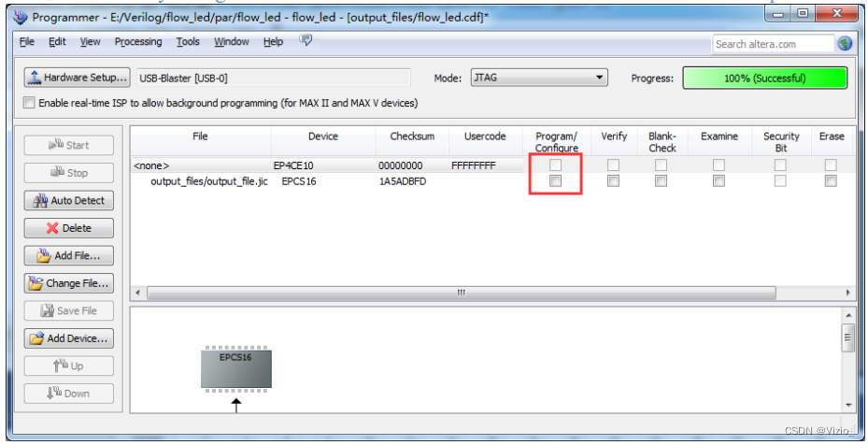Image resolution: width=868 pixels, height=445 pixels.
Task: Click USB-Blaster [USB-0] hardware field
Action: tap(274, 79)
